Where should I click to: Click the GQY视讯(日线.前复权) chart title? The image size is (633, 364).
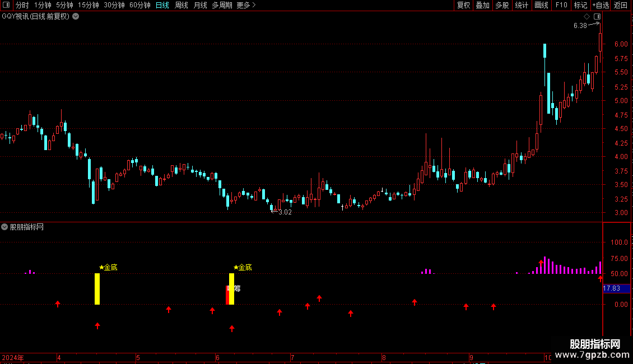(35, 17)
